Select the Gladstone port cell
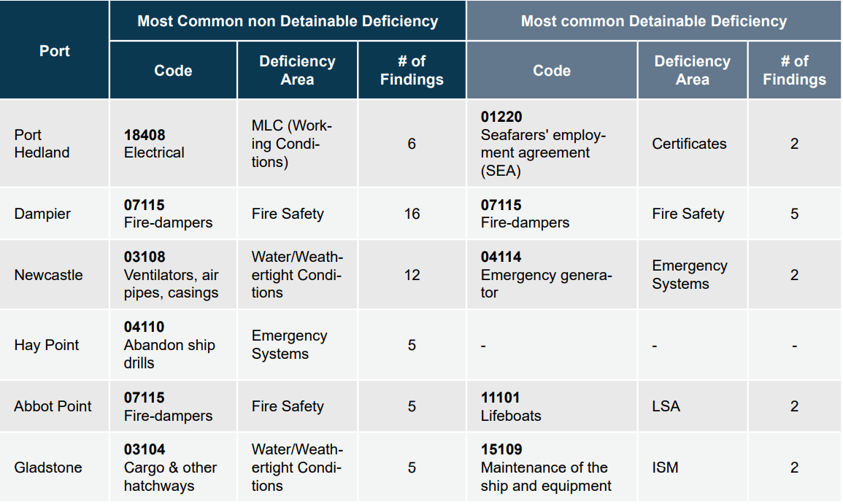This screenshot has width=843, height=504. [x=54, y=468]
